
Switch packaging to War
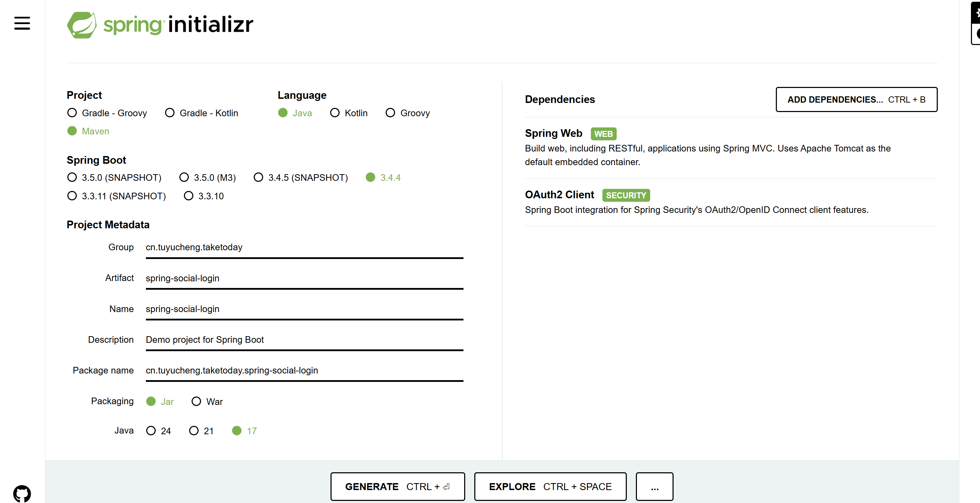coord(196,401)
